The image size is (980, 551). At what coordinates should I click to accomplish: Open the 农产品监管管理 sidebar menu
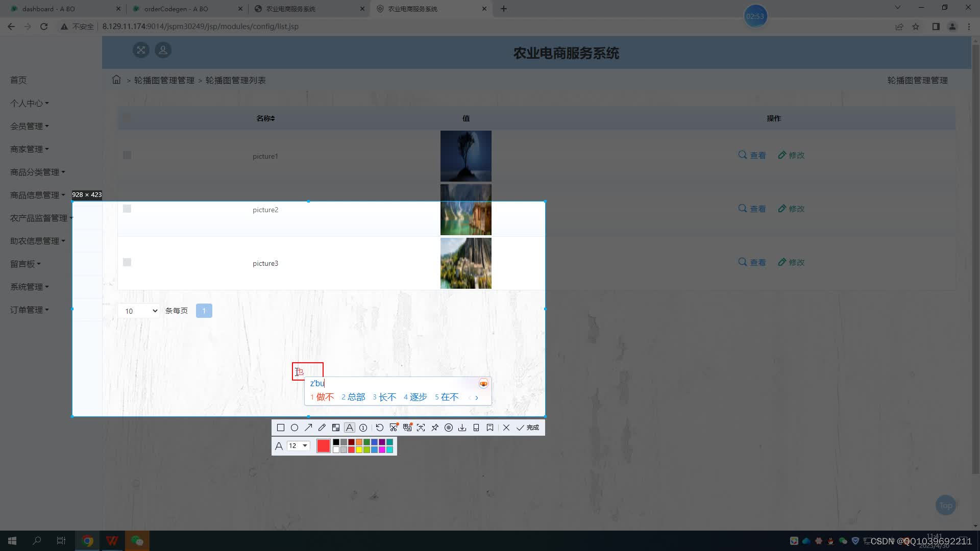(42, 218)
